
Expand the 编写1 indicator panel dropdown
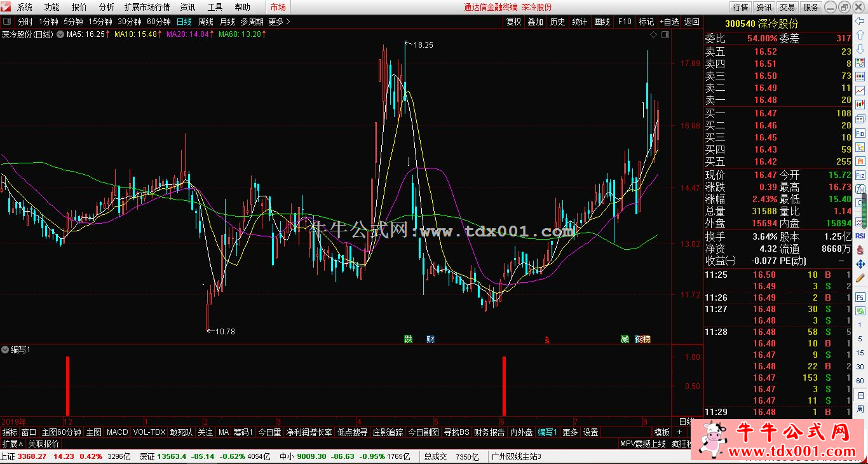pyautogui.click(x=5, y=350)
